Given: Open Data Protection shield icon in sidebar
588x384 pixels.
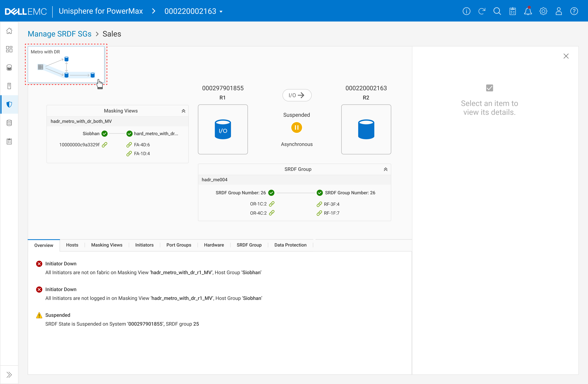Looking at the screenshot, I should click(x=9, y=104).
